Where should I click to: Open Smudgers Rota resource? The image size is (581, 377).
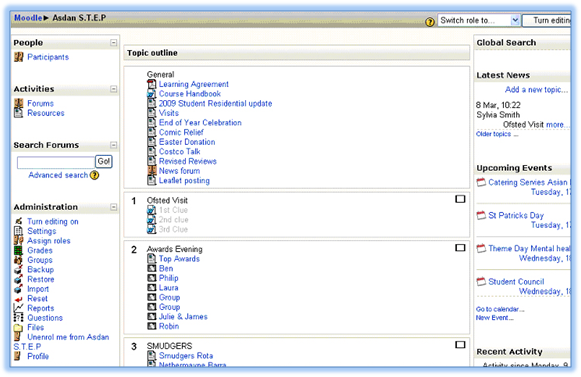tap(186, 355)
